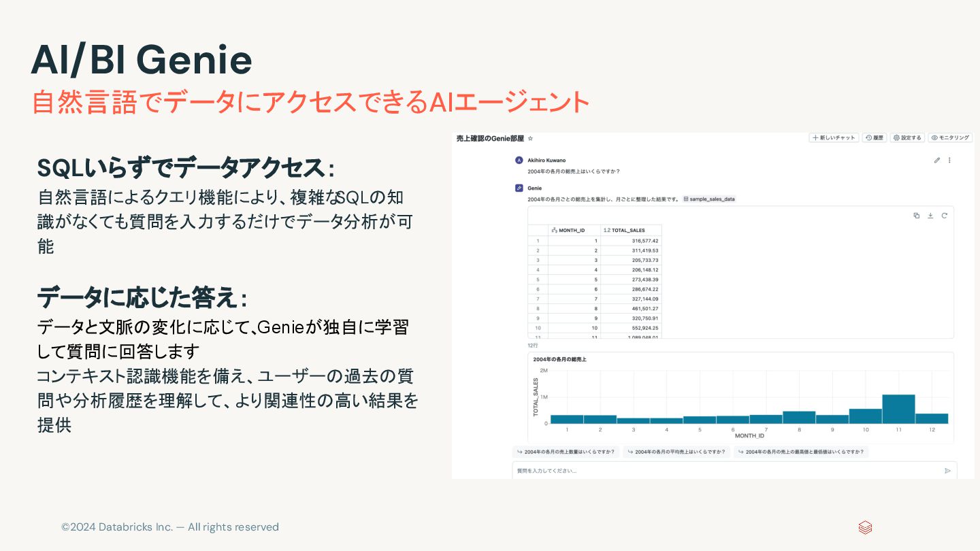Click the Genie avatar icon
This screenshot has height=551, width=980.
tap(519, 187)
